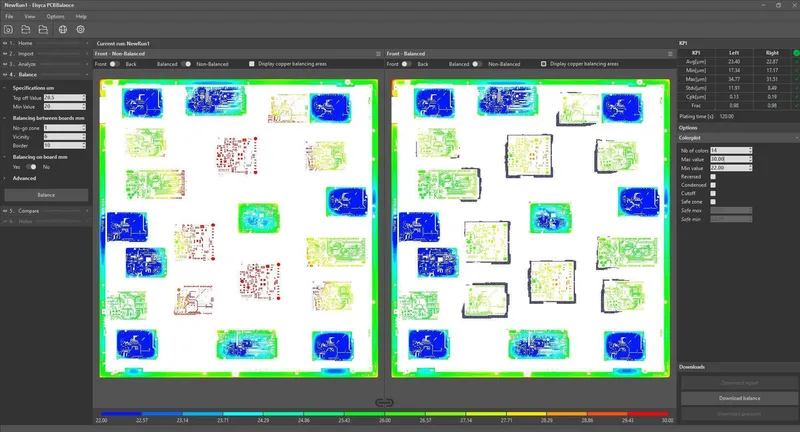Screen dimensions: 800x432
Task: Enable the Cutoff checkbox
Action: [713, 193]
